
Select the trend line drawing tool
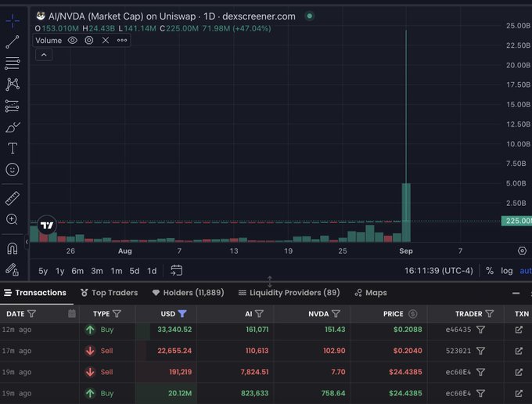tap(13, 41)
